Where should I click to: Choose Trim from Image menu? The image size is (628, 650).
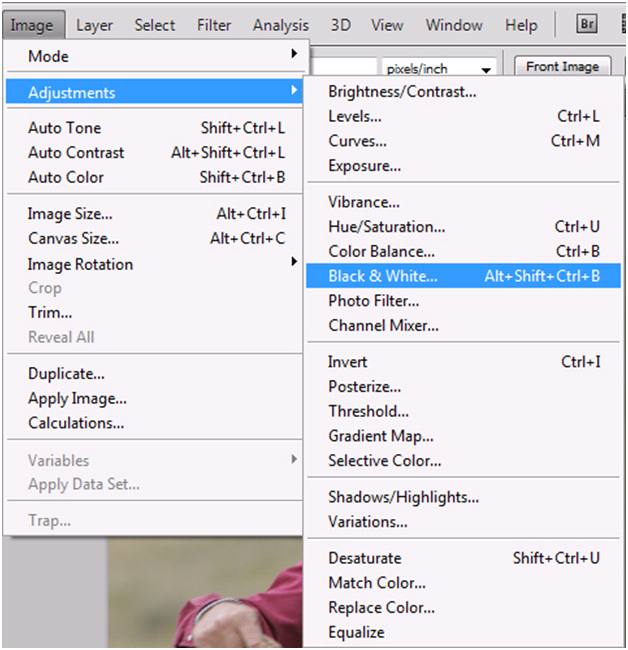tap(155, 312)
